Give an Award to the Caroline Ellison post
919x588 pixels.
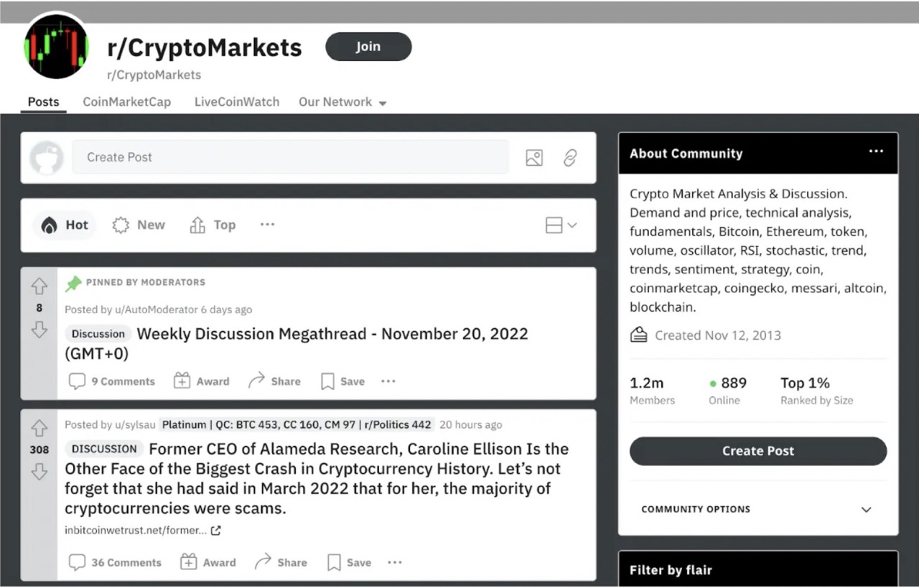coord(209,562)
